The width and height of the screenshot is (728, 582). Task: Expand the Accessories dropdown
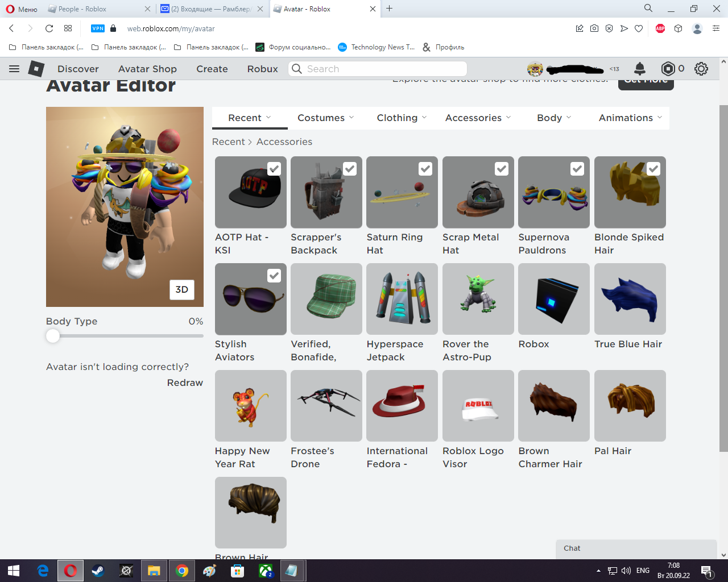tap(478, 118)
